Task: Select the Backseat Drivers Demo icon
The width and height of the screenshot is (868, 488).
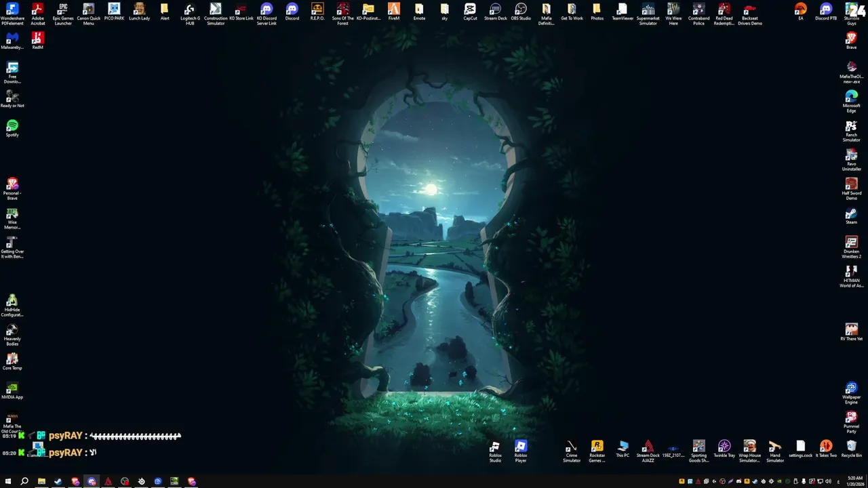Action: click(x=749, y=14)
